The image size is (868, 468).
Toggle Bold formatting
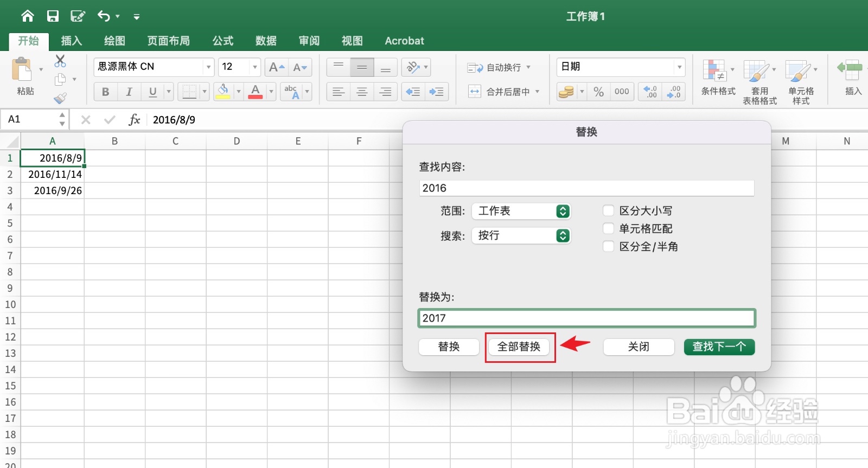105,92
